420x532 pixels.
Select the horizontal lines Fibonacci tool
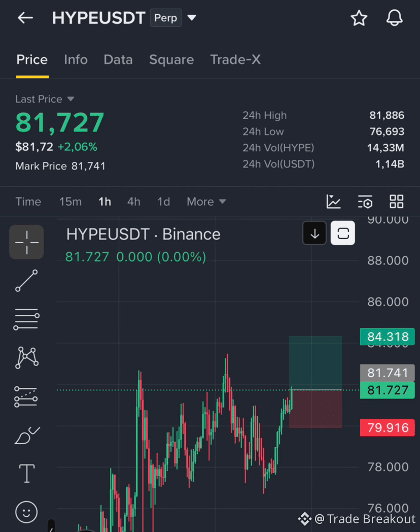tap(26, 319)
